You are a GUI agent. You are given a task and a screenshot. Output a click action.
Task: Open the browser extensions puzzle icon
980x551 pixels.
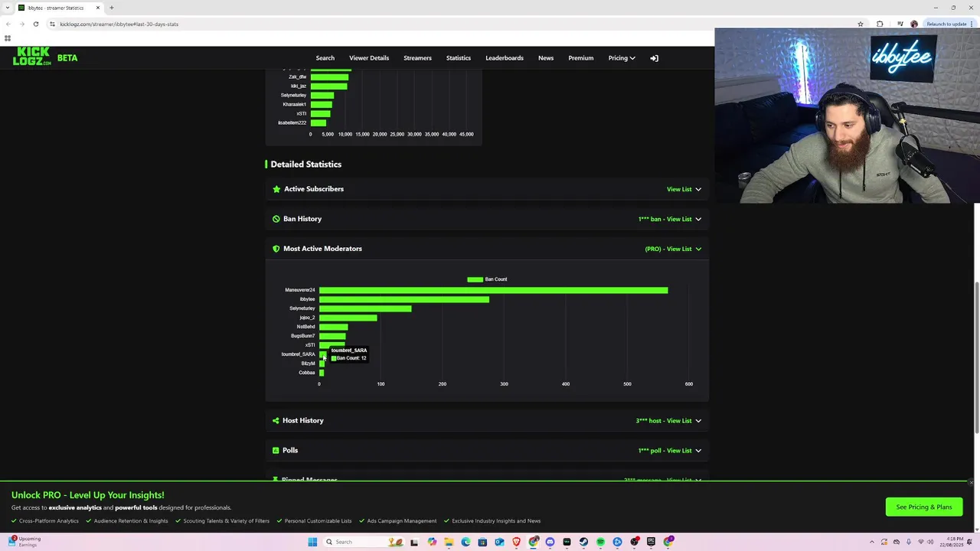point(880,24)
